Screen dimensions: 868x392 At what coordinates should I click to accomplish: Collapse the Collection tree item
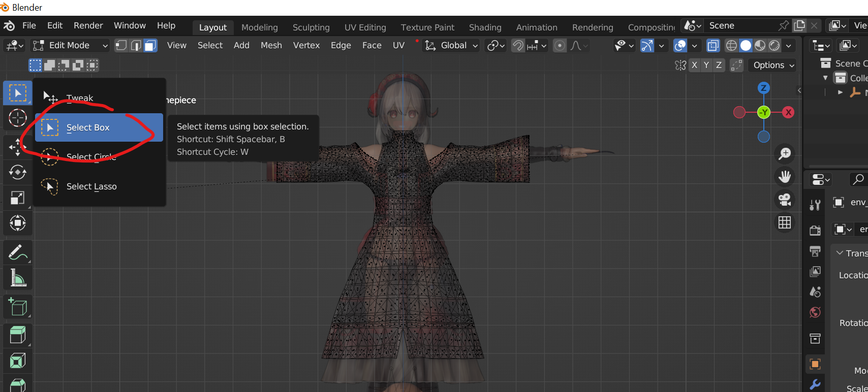(x=825, y=78)
